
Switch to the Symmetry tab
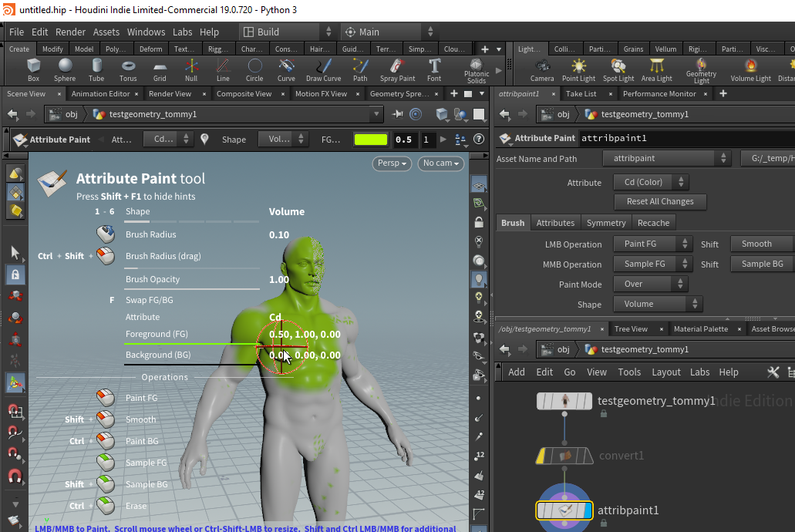pyautogui.click(x=606, y=223)
